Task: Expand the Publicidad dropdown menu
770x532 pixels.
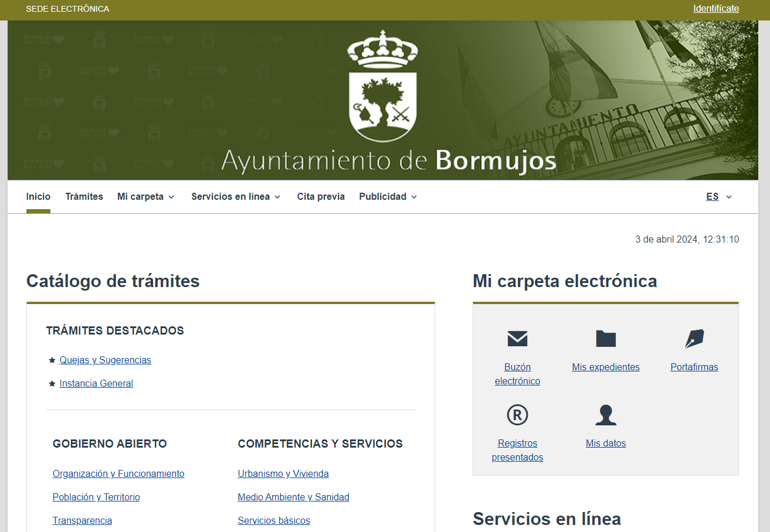Action: pyautogui.click(x=388, y=196)
